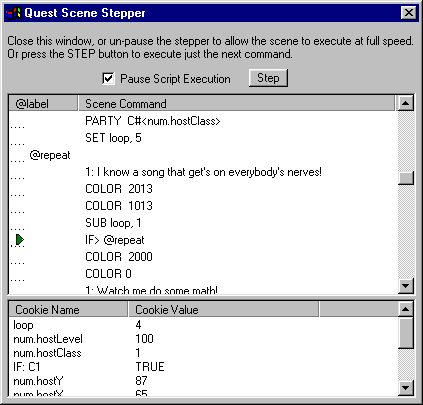Click the cookie value 87
The width and height of the screenshot is (423, 405).
pos(141,381)
